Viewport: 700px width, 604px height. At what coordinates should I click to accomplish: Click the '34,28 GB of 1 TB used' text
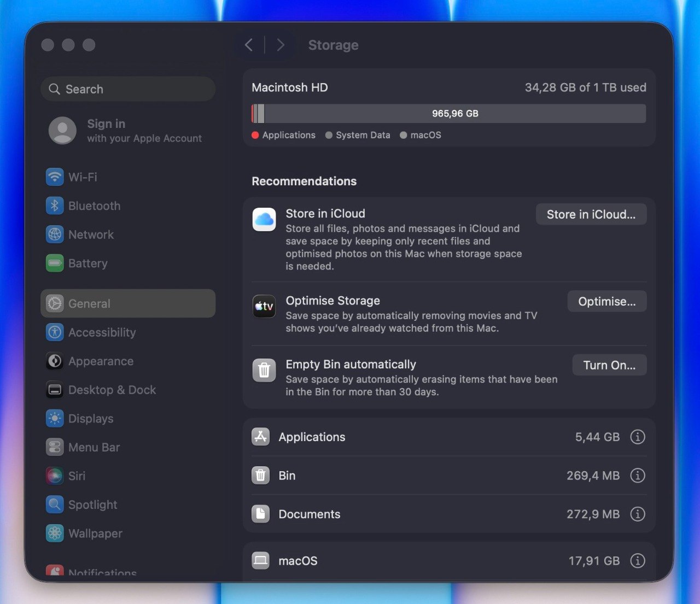coord(586,87)
